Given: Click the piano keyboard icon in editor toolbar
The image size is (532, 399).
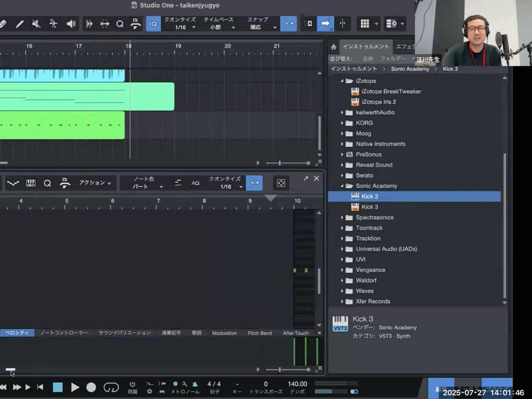Looking at the screenshot, I should (31, 183).
